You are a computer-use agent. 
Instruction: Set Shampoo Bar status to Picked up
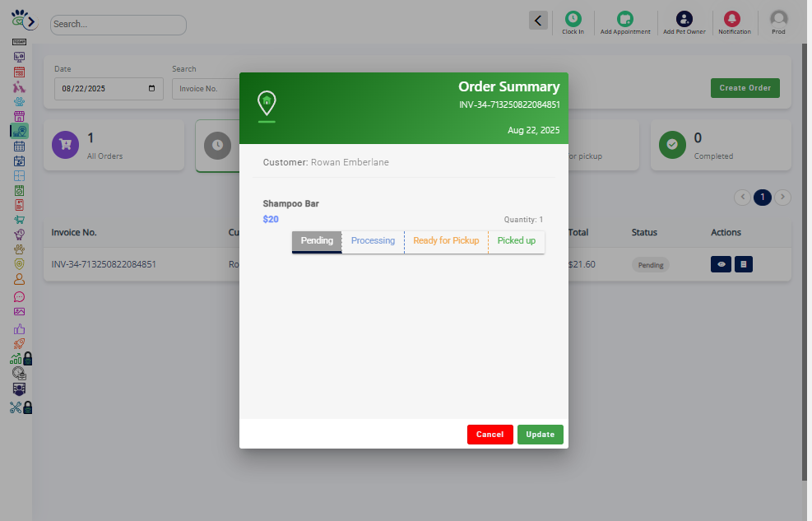click(517, 242)
